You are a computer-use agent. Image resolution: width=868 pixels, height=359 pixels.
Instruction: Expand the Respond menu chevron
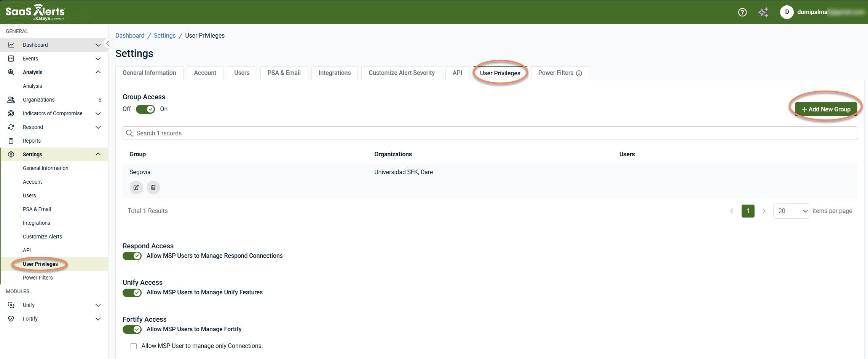coord(98,127)
